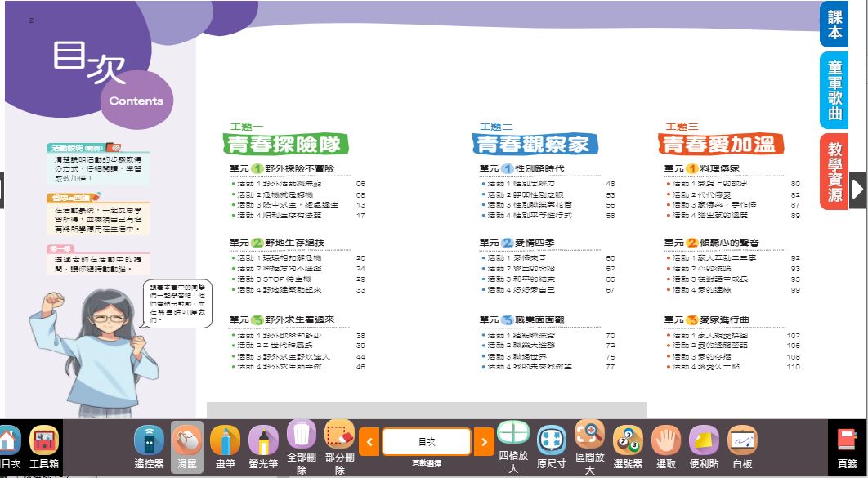Choose 區間放大 region zoom tool

pos(589,447)
